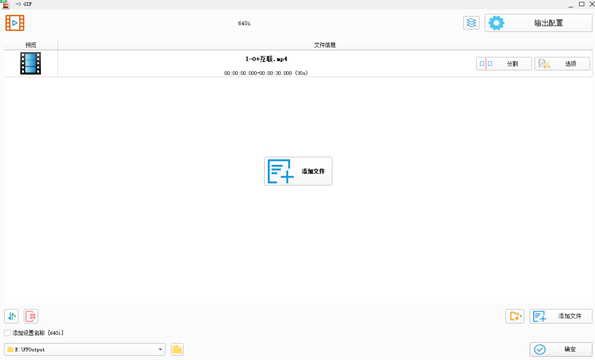Expand the output folder path dropdown
The height and width of the screenshot is (360, 595).
[160, 349]
